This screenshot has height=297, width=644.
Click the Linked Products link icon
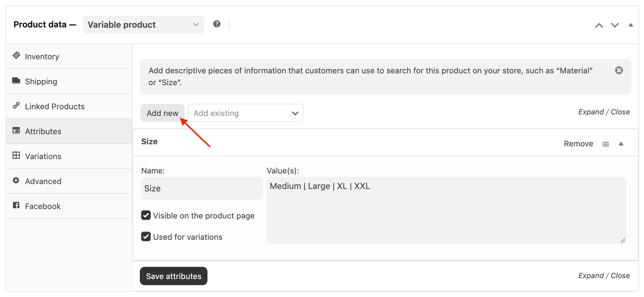[16, 106]
